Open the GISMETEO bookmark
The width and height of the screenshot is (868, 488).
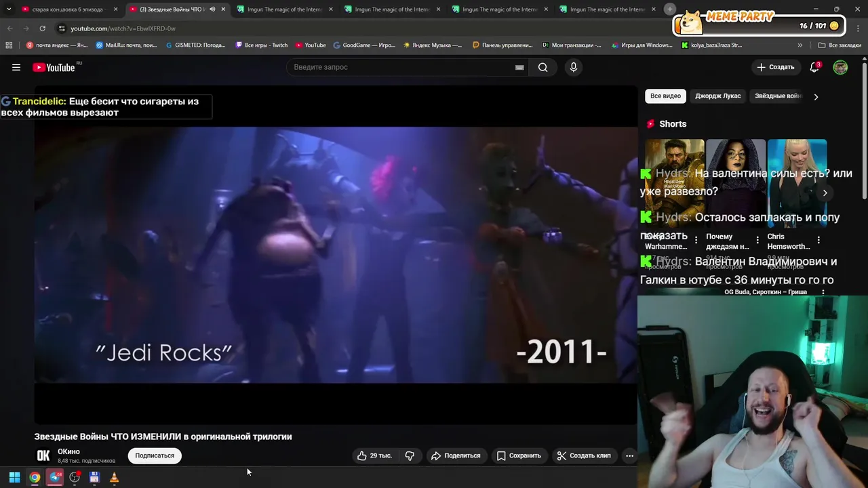[195, 45]
